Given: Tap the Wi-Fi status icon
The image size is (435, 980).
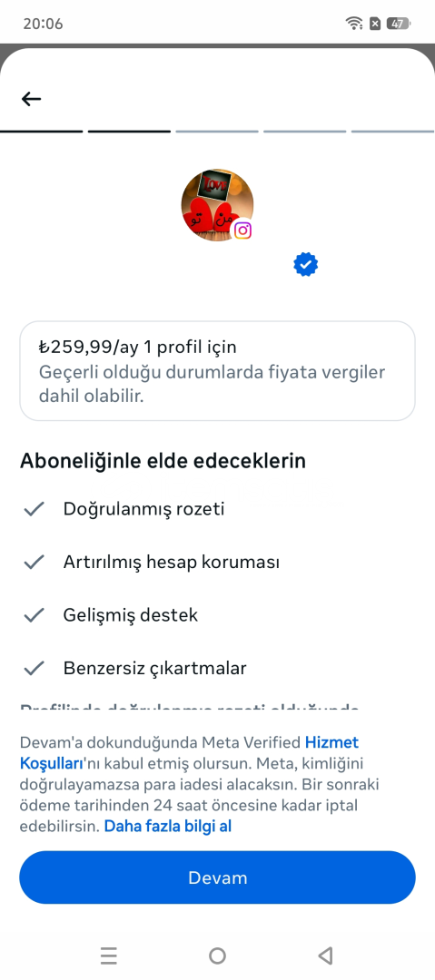Looking at the screenshot, I should coord(354,24).
